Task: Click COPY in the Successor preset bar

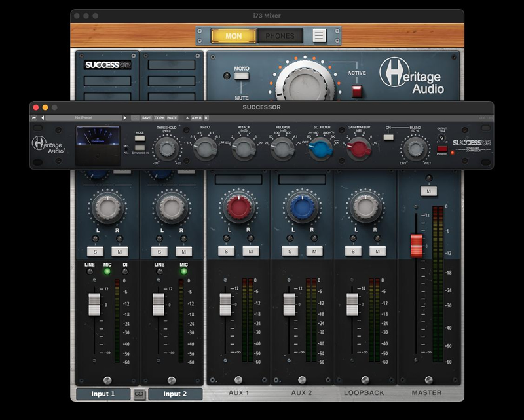Action: coord(159,118)
